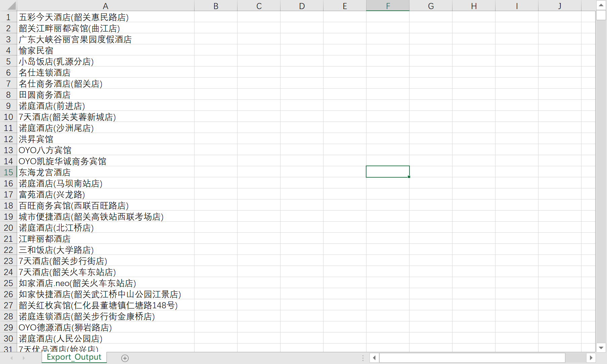607x364 pixels.
Task: Select cell with 诺庭酒店(人民公园店)
Action: 105,338
